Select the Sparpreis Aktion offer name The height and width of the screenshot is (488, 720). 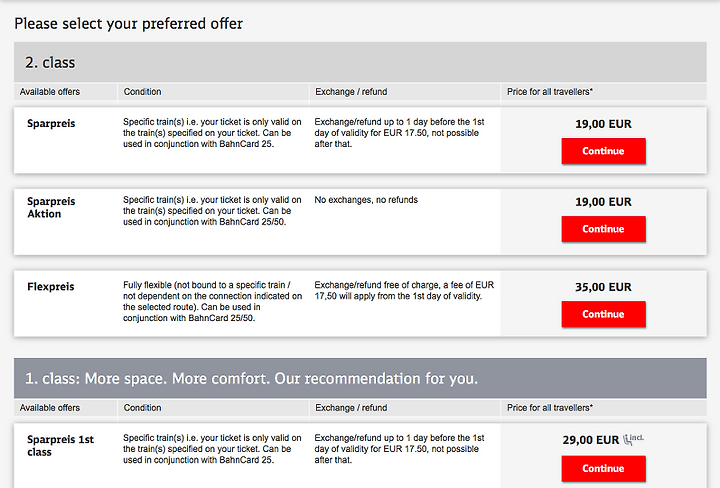point(51,208)
